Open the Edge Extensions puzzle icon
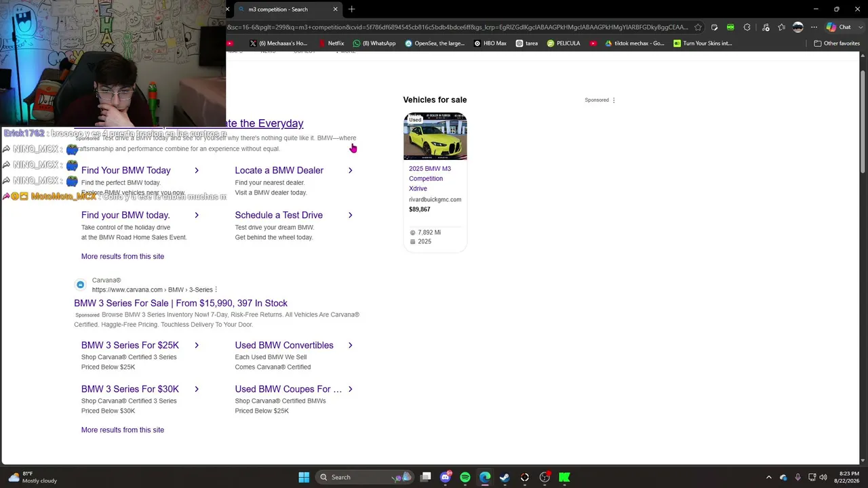The image size is (868, 488). [747, 27]
